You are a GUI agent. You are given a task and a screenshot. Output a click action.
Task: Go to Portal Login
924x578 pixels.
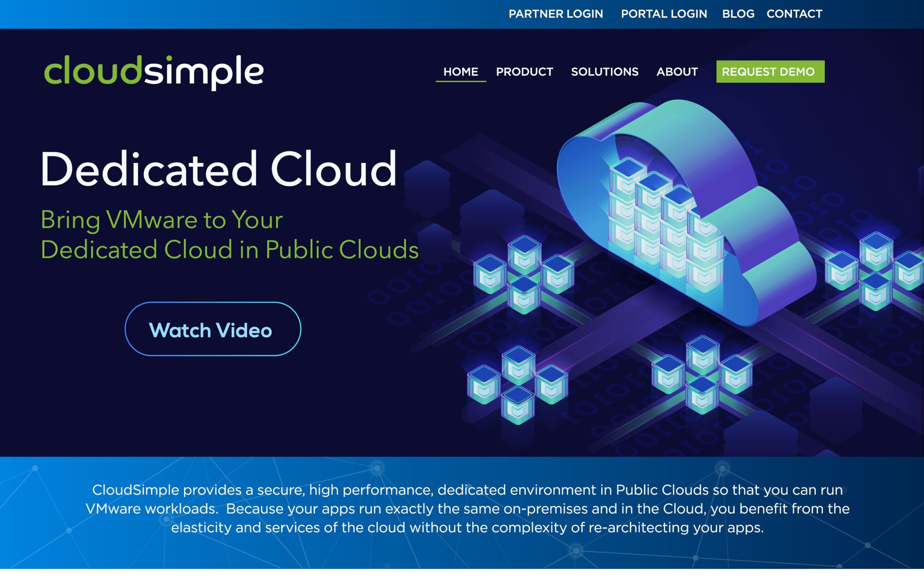664,14
